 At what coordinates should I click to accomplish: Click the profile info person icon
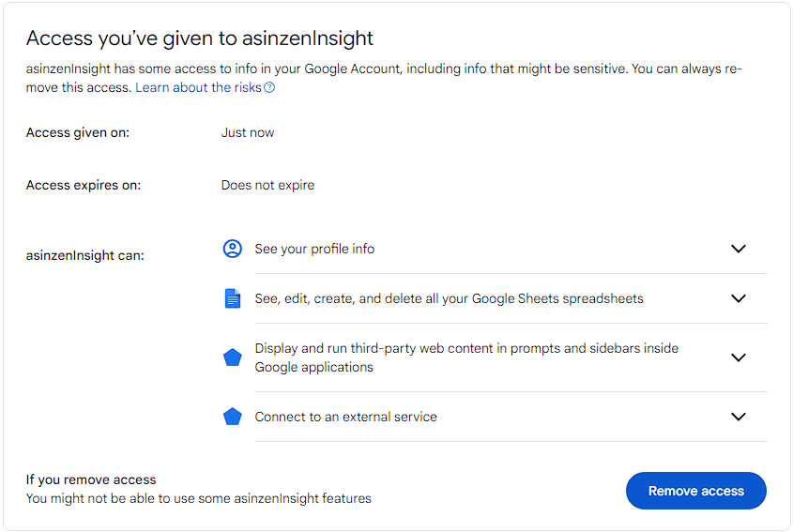232,249
